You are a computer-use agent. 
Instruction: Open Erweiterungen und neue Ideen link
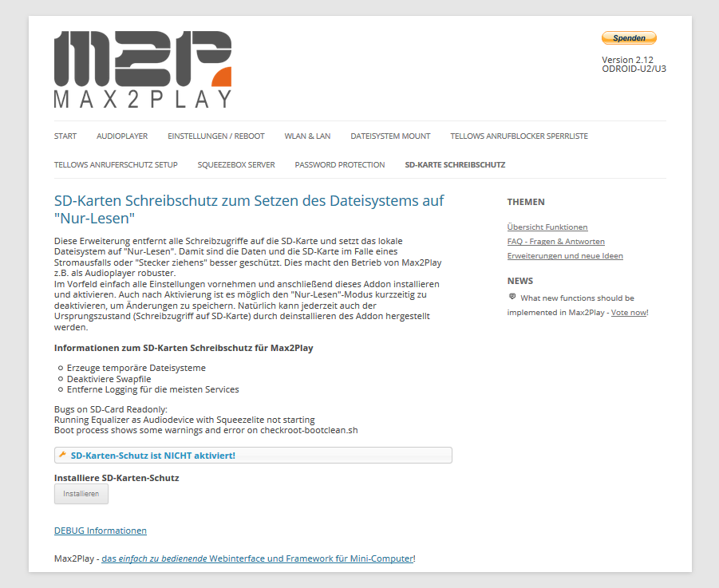pyautogui.click(x=565, y=256)
